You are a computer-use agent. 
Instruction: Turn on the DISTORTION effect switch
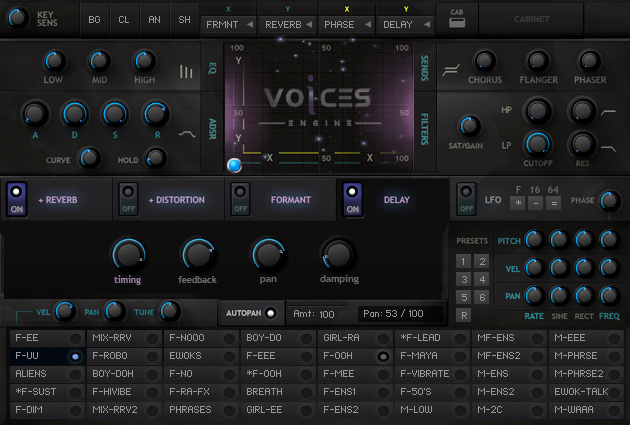[x=129, y=200]
